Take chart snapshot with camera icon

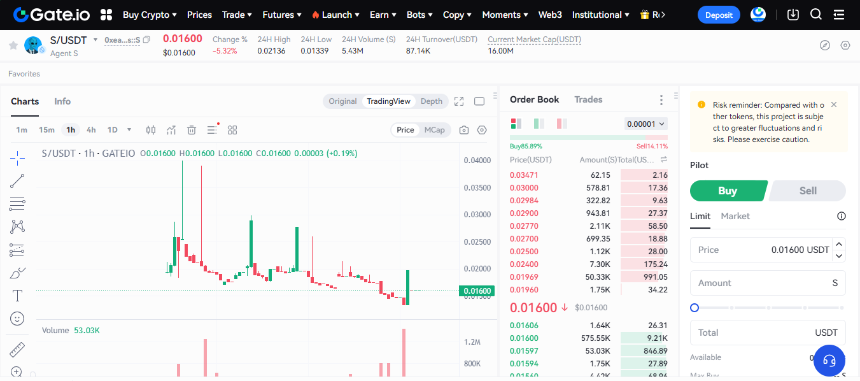[464, 130]
